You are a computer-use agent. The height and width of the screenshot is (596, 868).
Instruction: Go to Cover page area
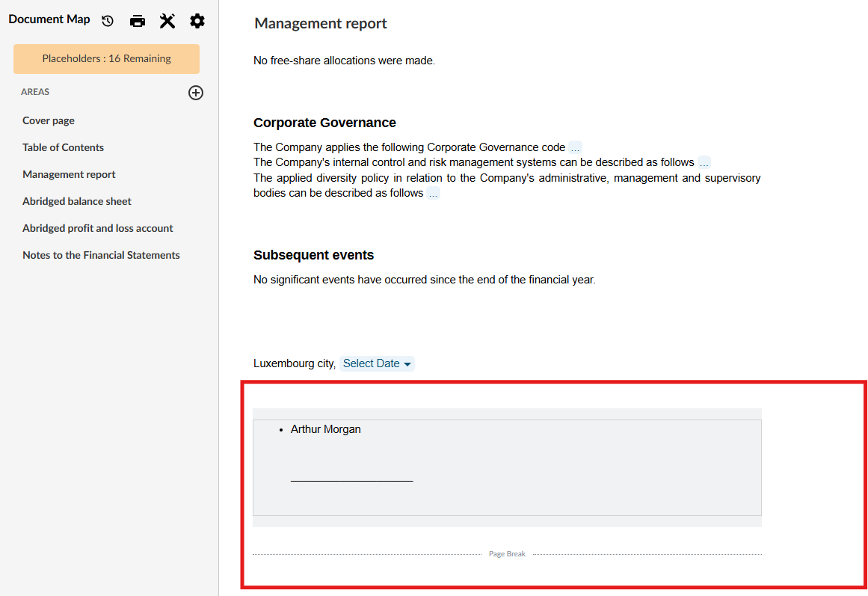[x=49, y=120]
